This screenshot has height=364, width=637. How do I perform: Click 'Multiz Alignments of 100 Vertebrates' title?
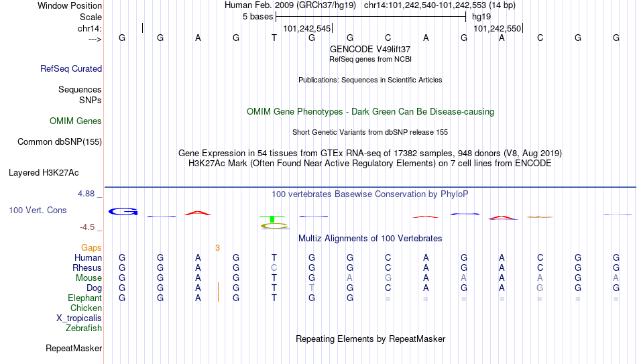click(370, 238)
